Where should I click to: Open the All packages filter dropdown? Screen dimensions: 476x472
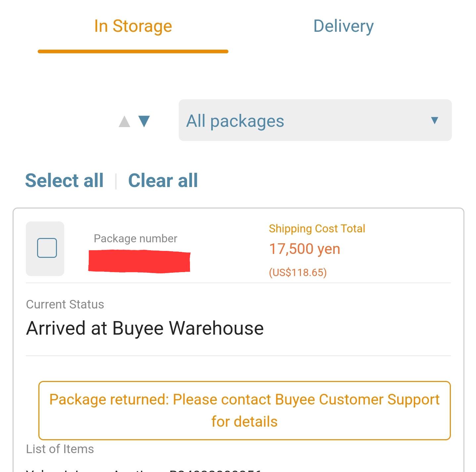(314, 121)
